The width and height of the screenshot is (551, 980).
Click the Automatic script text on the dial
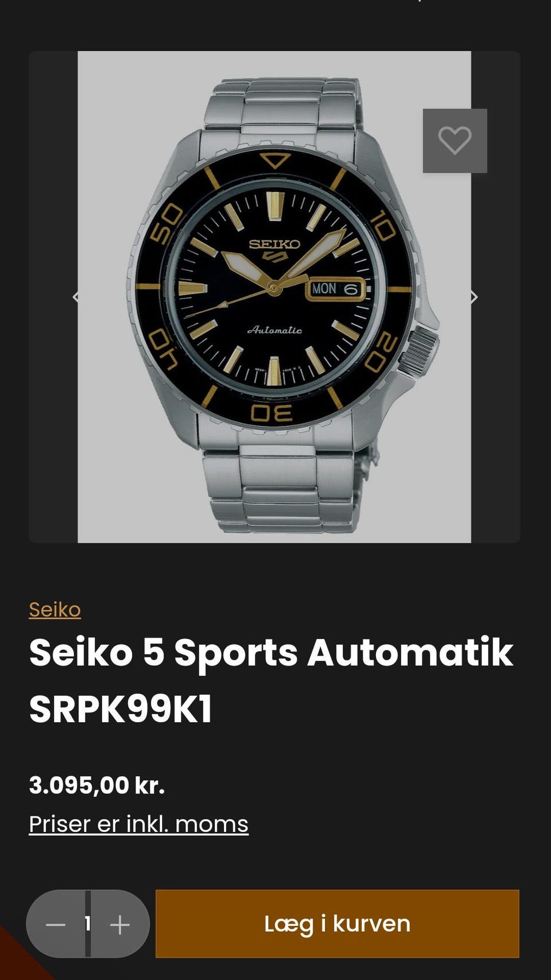pyautogui.click(x=274, y=330)
